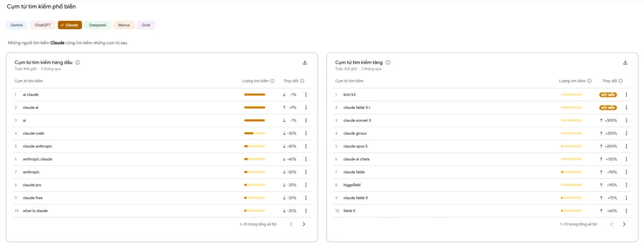Image resolution: width=644 pixels, height=250 pixels.
Task: Click the 'claude sonnet 5' rising term
Action: pyautogui.click(x=357, y=121)
